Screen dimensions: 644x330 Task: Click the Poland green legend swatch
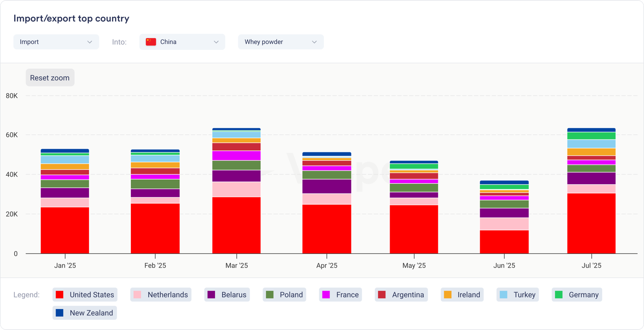click(270, 295)
